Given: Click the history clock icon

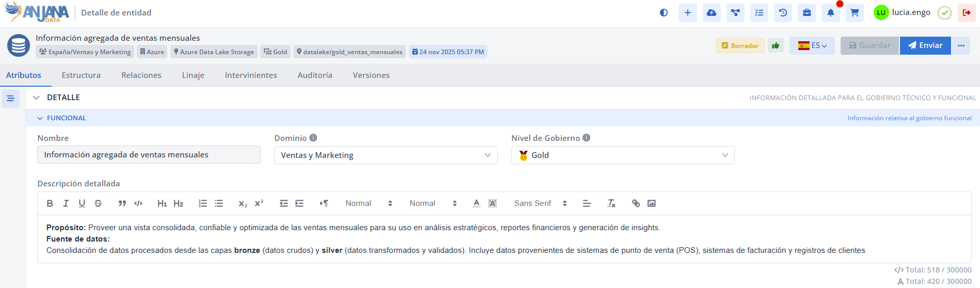Looking at the screenshot, I should (x=783, y=13).
